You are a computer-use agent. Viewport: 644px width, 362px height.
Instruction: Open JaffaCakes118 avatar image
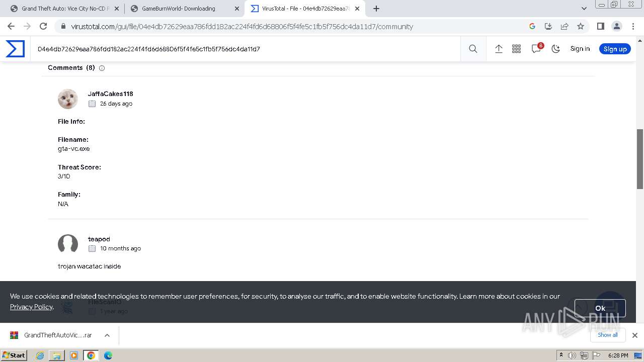[x=68, y=99]
